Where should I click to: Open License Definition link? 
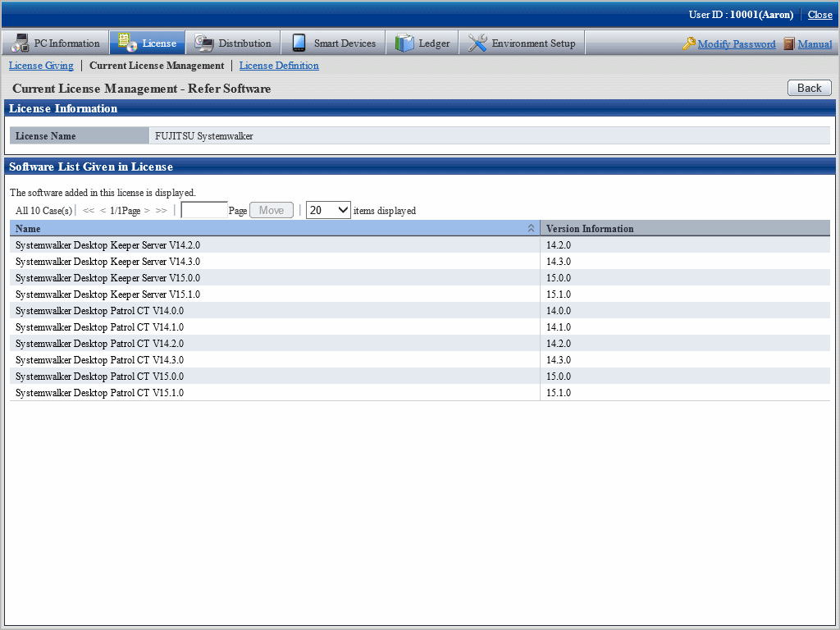point(279,66)
